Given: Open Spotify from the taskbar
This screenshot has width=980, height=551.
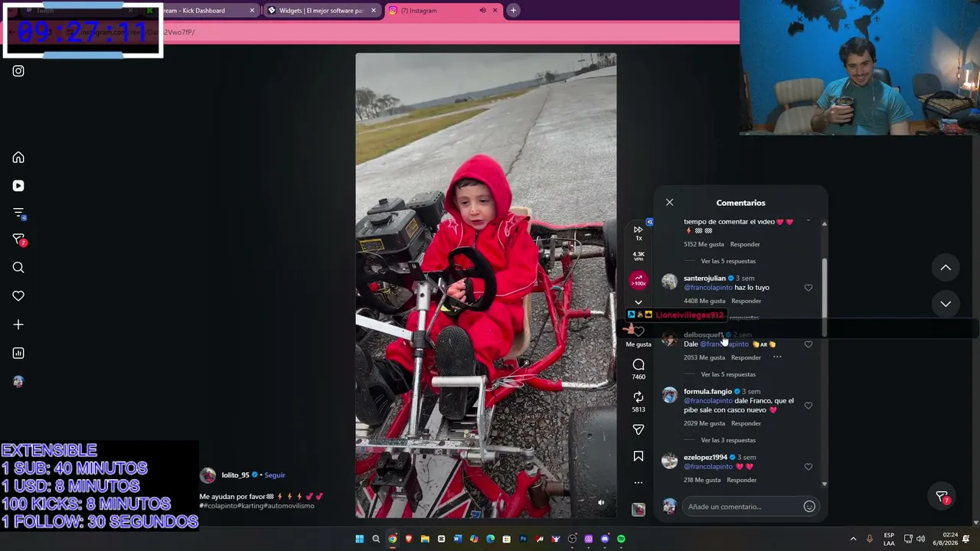Looking at the screenshot, I should (621, 539).
